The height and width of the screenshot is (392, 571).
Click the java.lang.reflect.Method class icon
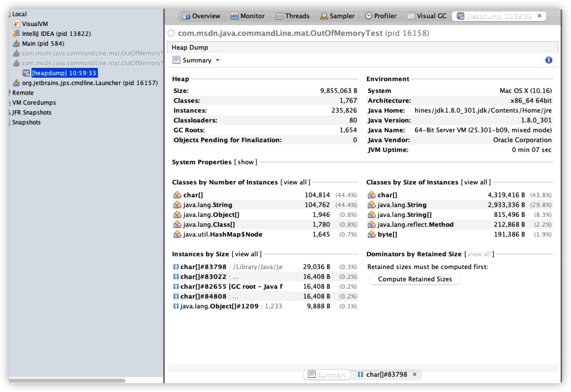[371, 225]
